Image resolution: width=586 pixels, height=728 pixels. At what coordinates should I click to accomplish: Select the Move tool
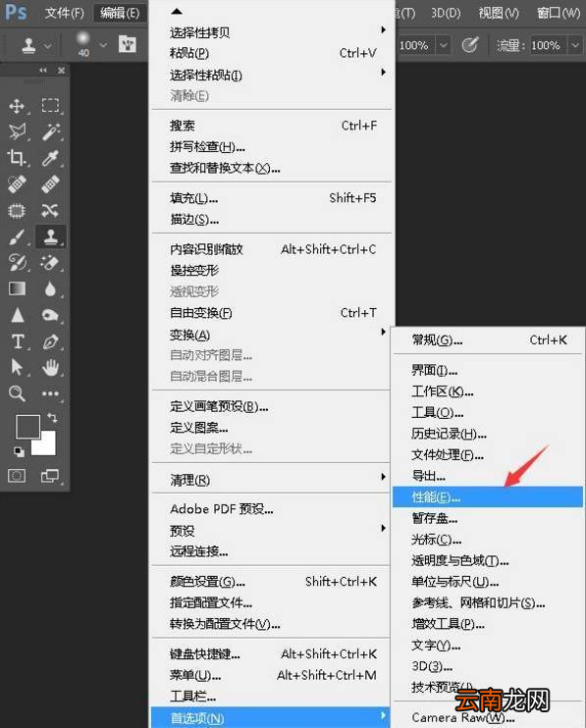pyautogui.click(x=17, y=106)
